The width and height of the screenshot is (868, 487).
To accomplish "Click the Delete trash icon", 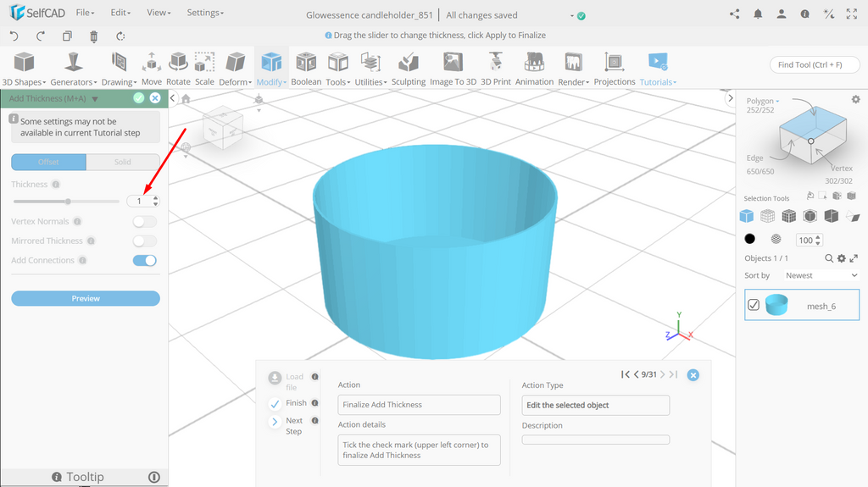I will tap(93, 36).
